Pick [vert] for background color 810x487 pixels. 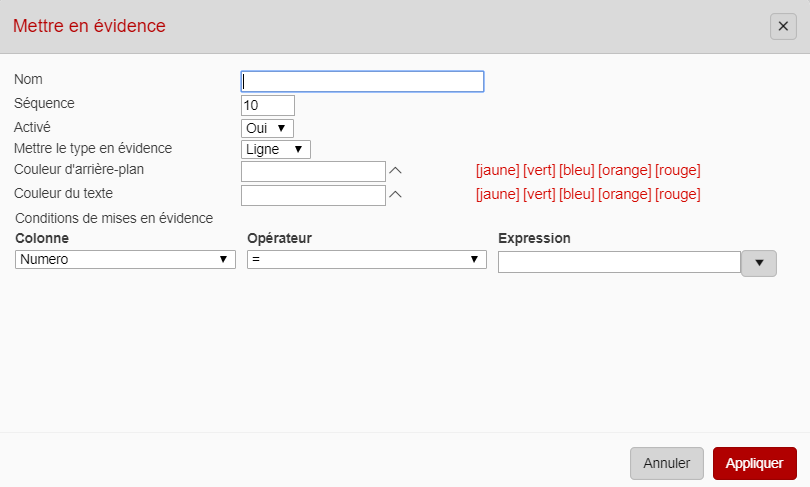539,170
